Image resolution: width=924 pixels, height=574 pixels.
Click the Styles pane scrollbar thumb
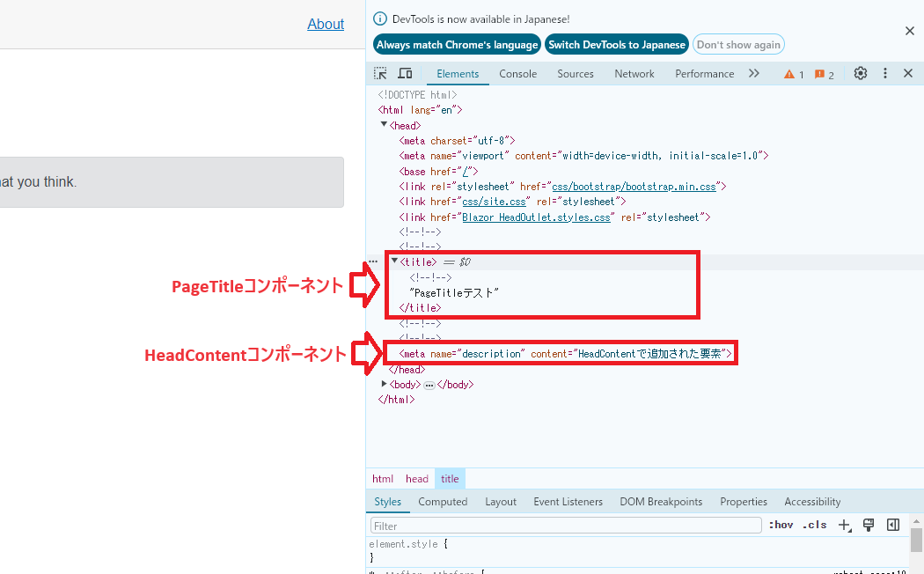(x=916, y=540)
